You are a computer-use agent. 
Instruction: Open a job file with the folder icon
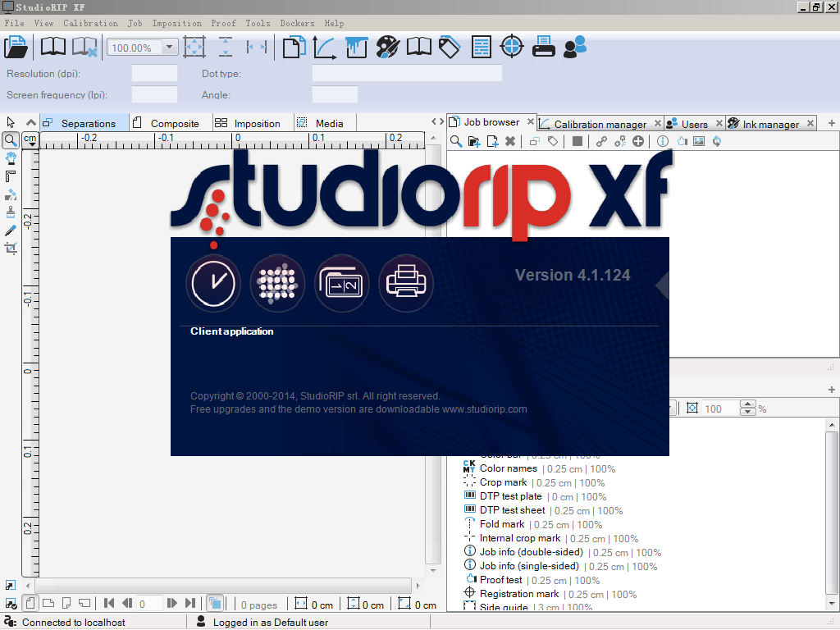[x=16, y=47]
